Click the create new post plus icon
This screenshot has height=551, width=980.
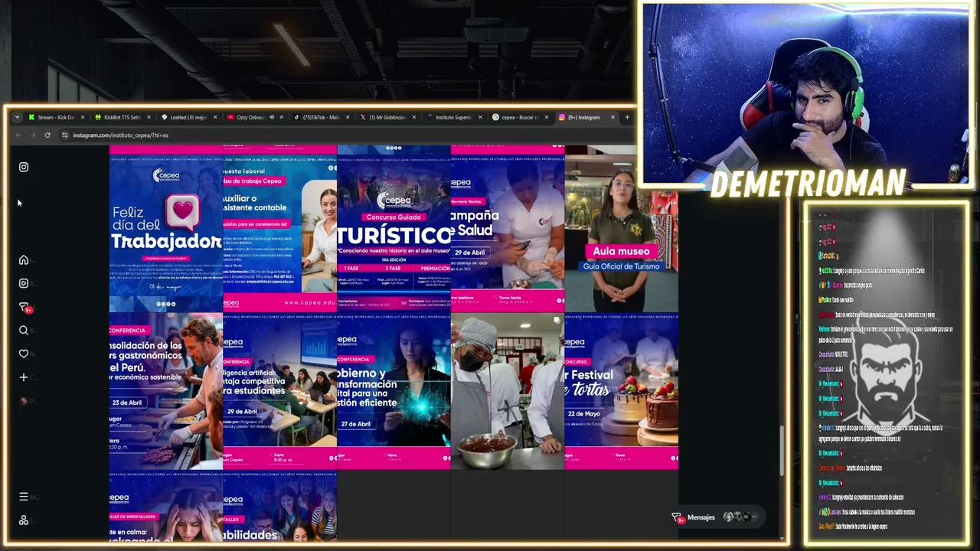click(24, 377)
